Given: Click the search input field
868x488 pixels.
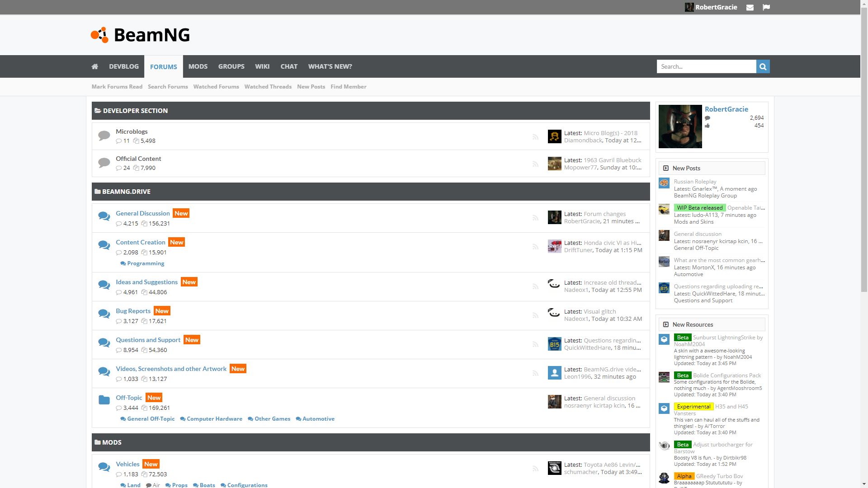Looking at the screenshot, I should 706,66.
